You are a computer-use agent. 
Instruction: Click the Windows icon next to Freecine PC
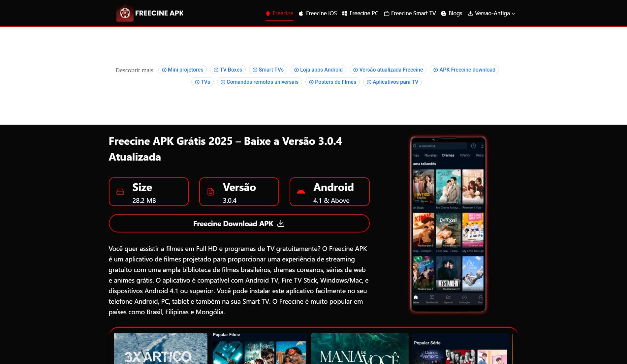coord(345,13)
